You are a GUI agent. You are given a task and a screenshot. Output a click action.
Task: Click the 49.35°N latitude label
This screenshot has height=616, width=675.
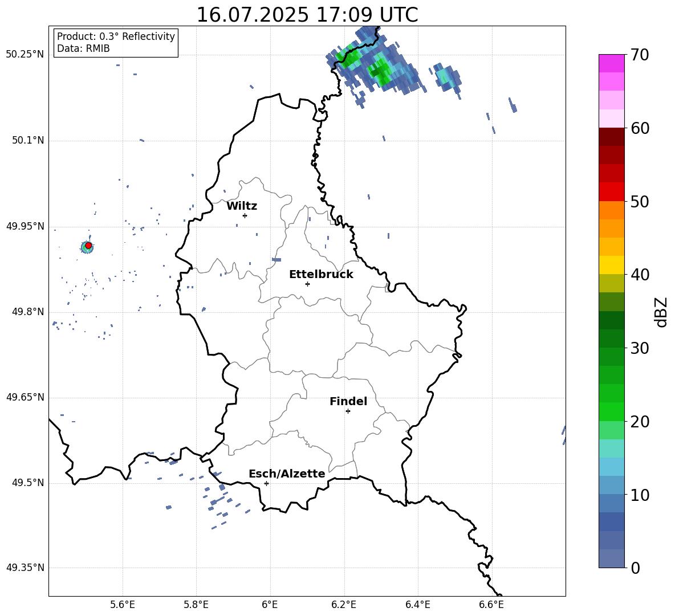coord(25,568)
